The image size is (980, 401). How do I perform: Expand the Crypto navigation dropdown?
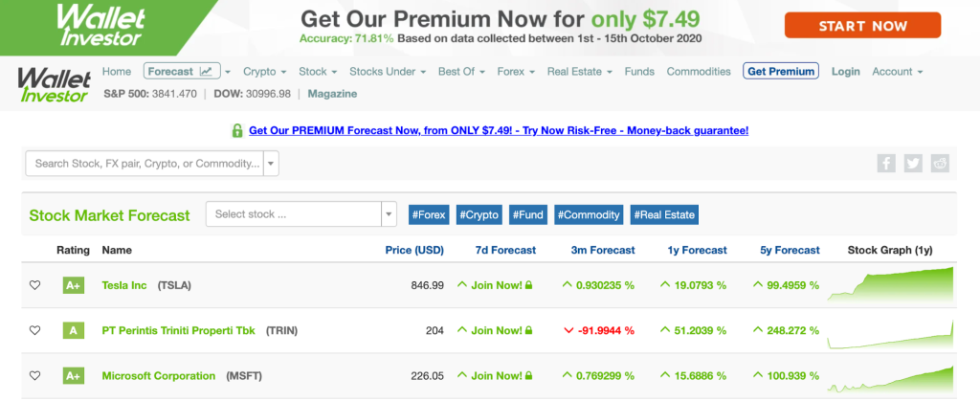point(265,71)
